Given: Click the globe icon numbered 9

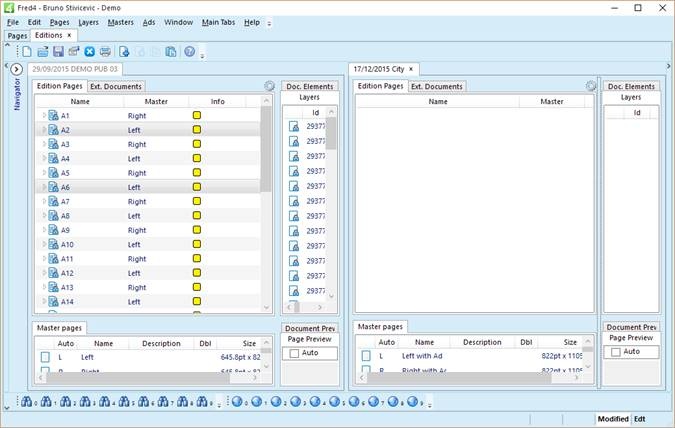Looking at the screenshot, I should pyautogui.click(x=412, y=401).
